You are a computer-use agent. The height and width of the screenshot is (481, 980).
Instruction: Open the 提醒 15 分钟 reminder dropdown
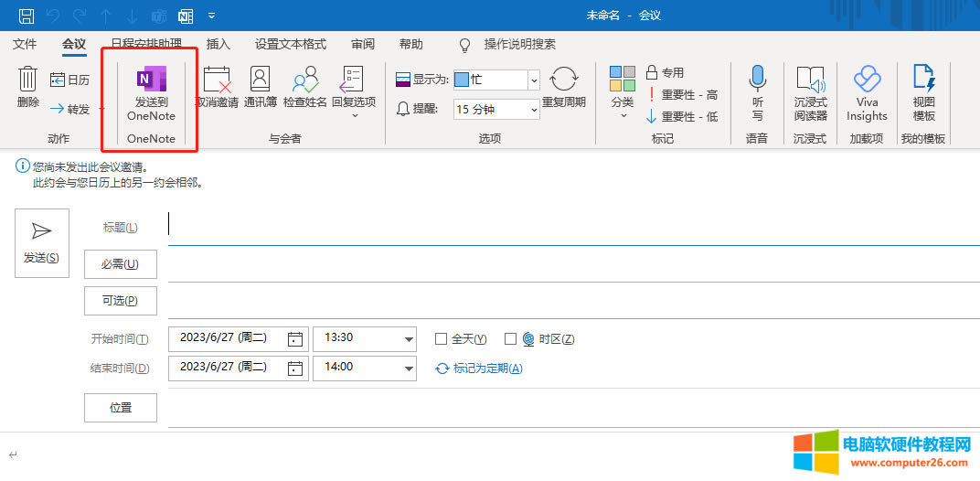[534, 110]
